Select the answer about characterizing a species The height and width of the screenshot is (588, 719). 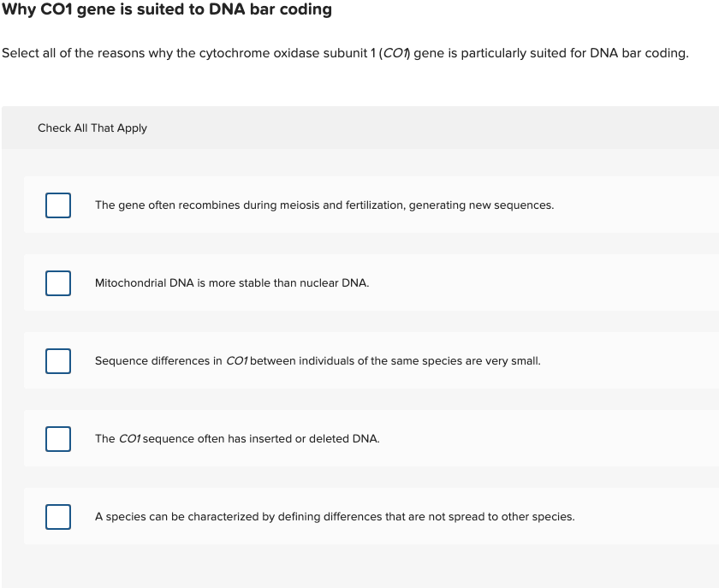(x=335, y=516)
